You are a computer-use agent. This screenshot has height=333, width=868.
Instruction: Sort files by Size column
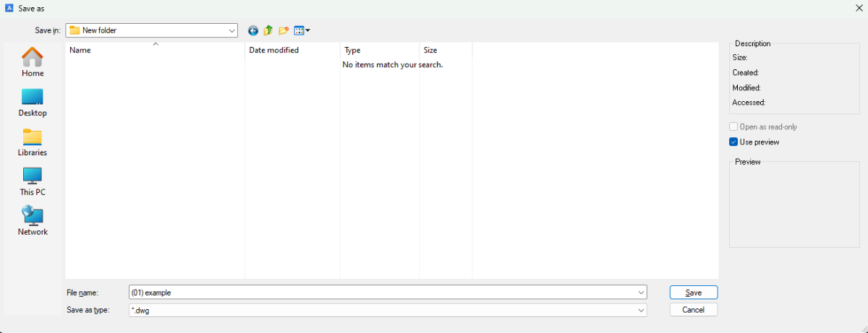click(x=446, y=51)
